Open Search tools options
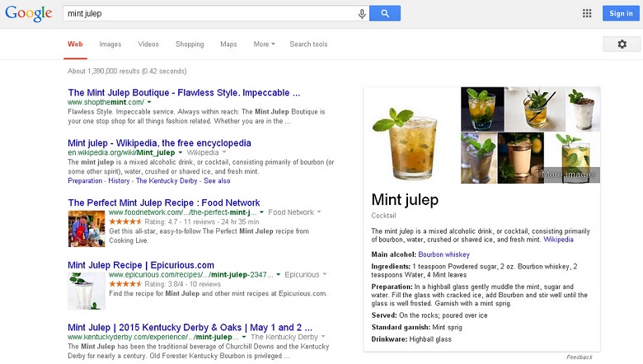Image resolution: width=643 pixels, height=364 pixels. pyautogui.click(x=308, y=44)
